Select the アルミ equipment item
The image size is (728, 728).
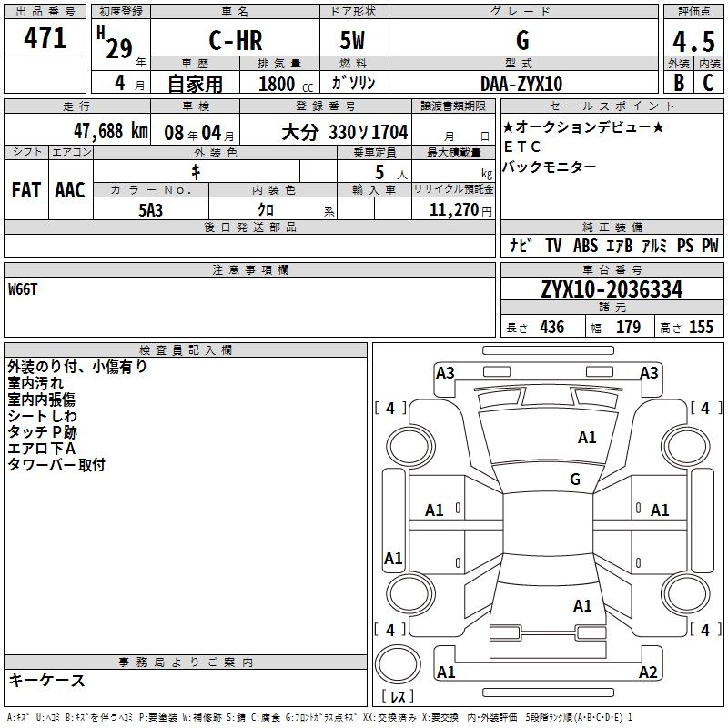click(654, 246)
